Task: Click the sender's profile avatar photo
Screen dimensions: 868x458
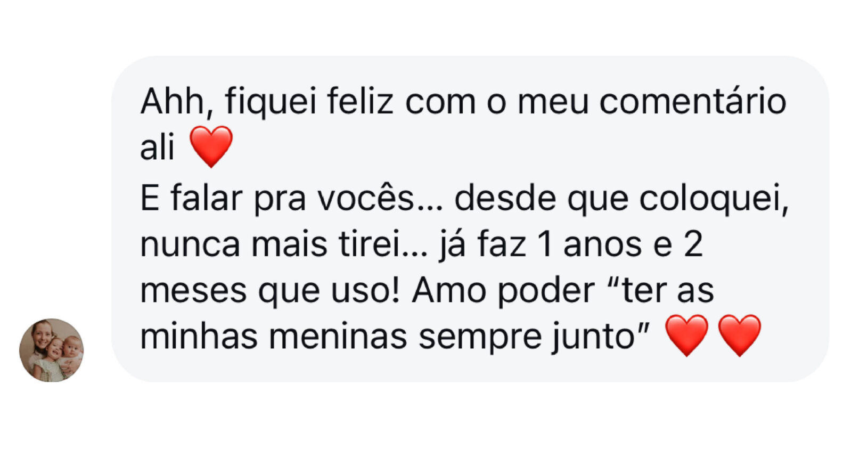Action: pos(52,350)
